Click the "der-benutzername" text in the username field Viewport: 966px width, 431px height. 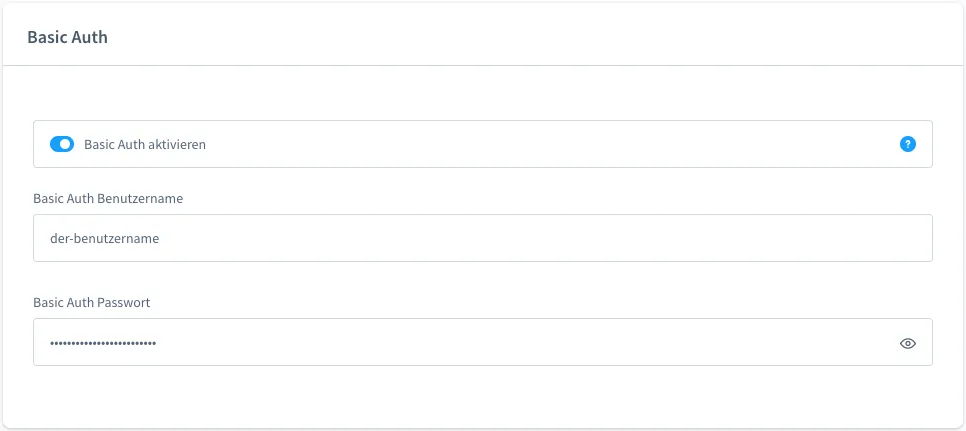pos(104,238)
